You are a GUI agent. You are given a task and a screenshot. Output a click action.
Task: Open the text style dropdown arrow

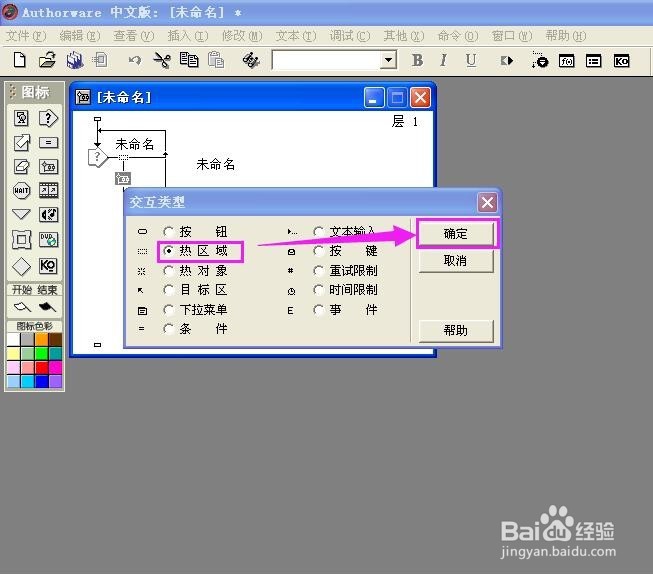click(388, 60)
